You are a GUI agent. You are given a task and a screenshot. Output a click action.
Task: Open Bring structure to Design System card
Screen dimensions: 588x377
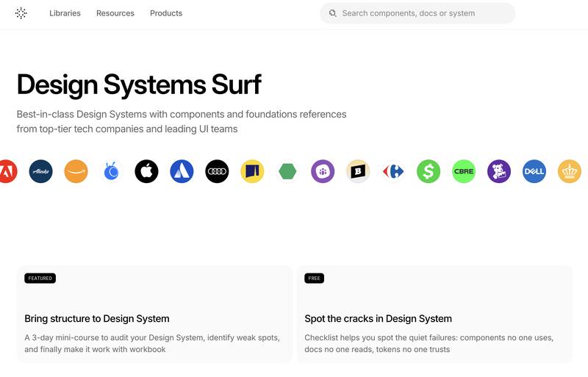coord(154,314)
